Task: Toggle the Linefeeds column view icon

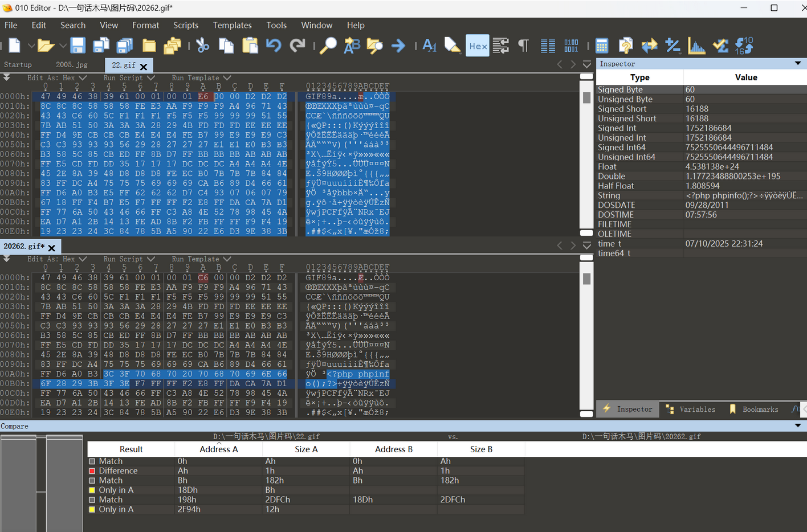Action: click(x=548, y=46)
